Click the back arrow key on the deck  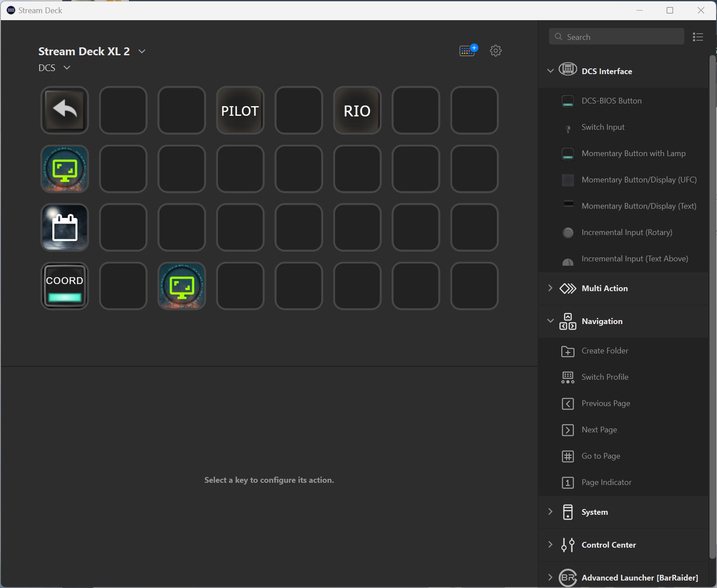pos(64,110)
